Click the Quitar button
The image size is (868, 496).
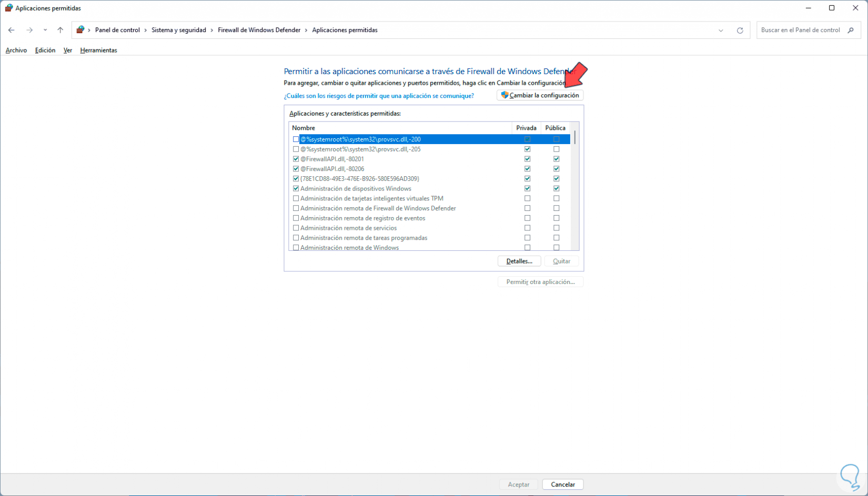(562, 261)
